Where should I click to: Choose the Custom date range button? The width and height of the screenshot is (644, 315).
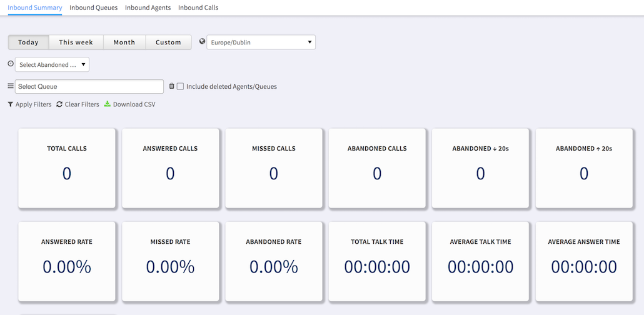(168, 42)
